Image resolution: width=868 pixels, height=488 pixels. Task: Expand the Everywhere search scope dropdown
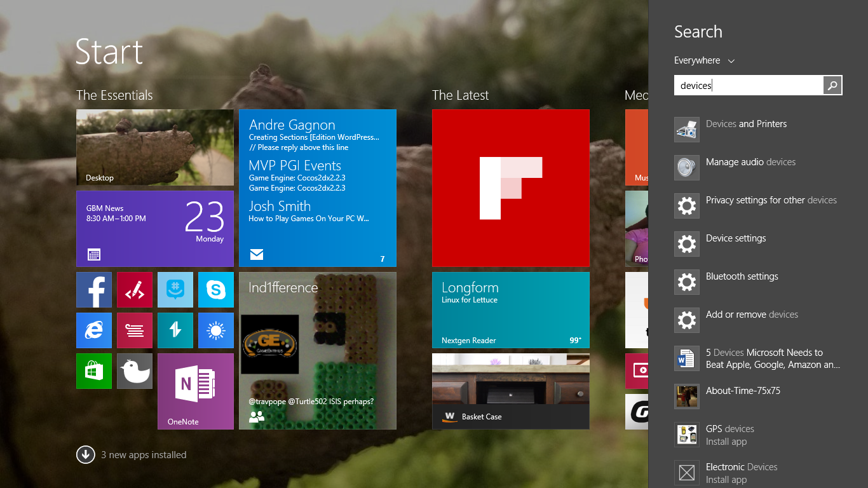tap(704, 60)
